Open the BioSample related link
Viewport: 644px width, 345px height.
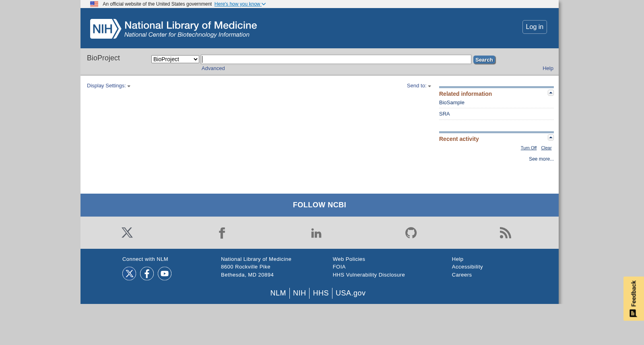coord(452,103)
